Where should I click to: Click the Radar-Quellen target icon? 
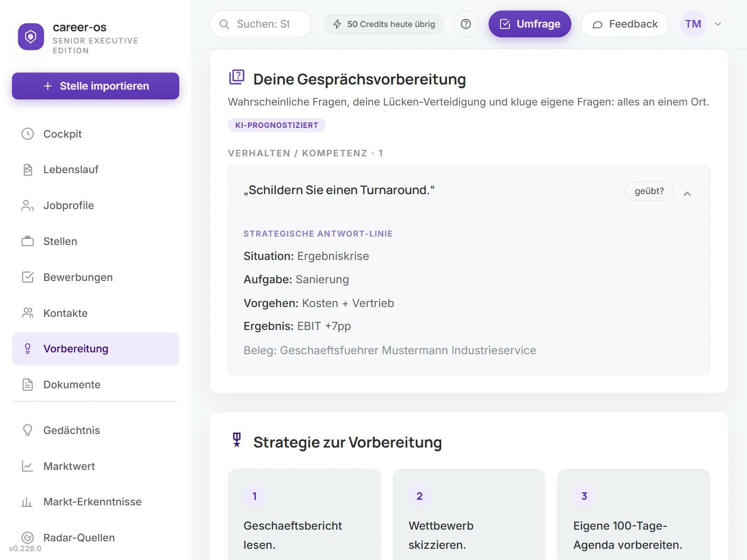[x=28, y=538]
